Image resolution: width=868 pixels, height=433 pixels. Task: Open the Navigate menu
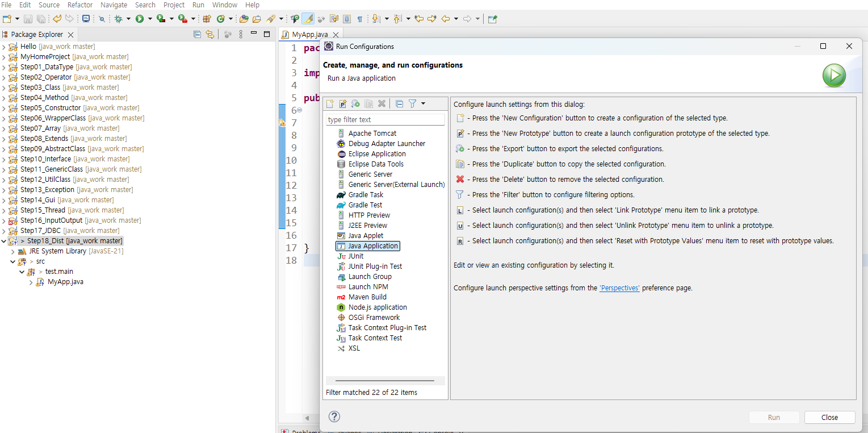114,5
